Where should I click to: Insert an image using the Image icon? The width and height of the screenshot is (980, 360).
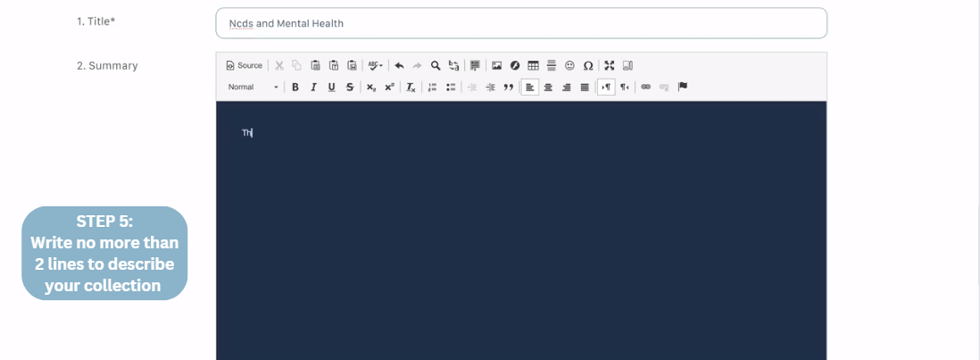click(x=496, y=65)
